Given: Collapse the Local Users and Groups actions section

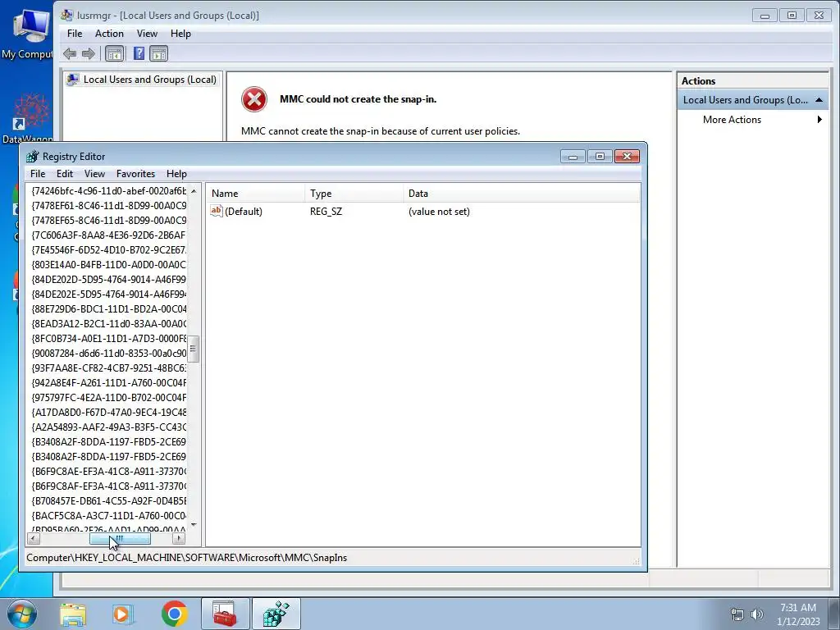Looking at the screenshot, I should pyautogui.click(x=819, y=100).
